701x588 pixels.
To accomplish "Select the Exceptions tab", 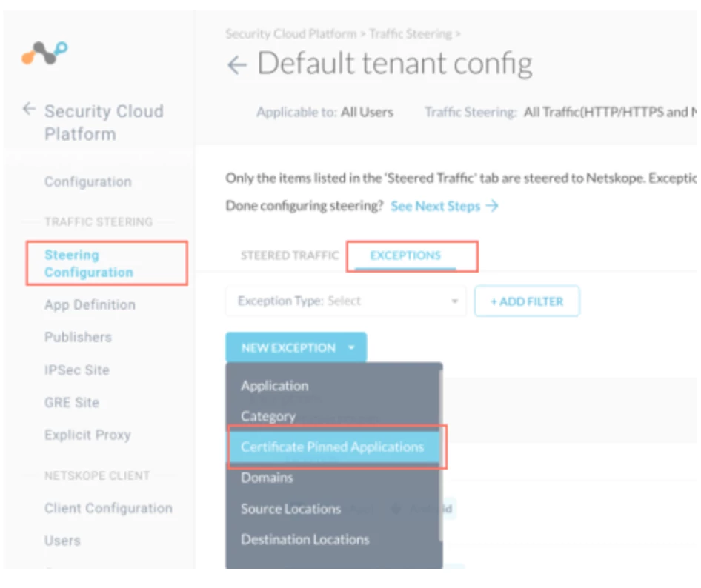I will [405, 255].
